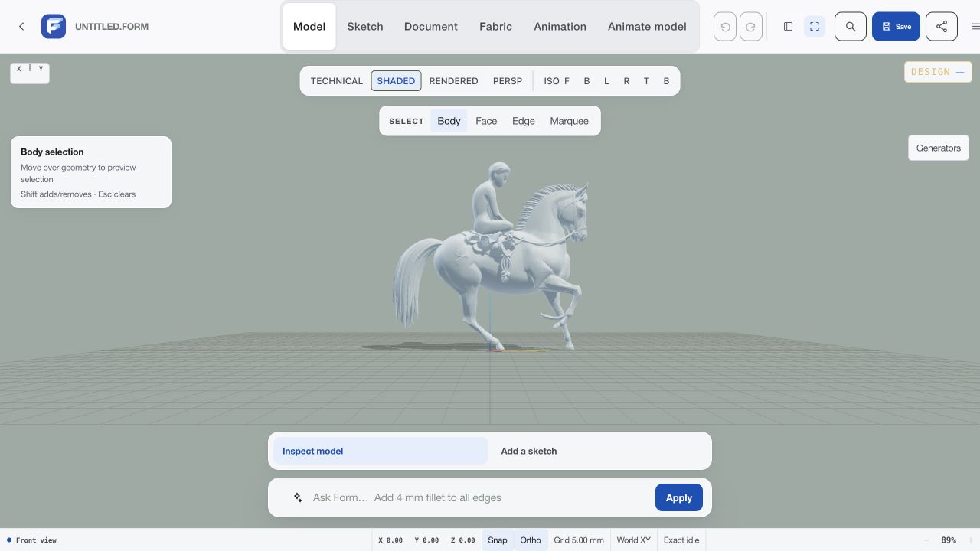Screen dimensions: 980x551
Task: Redo the last action
Action: [751, 27]
